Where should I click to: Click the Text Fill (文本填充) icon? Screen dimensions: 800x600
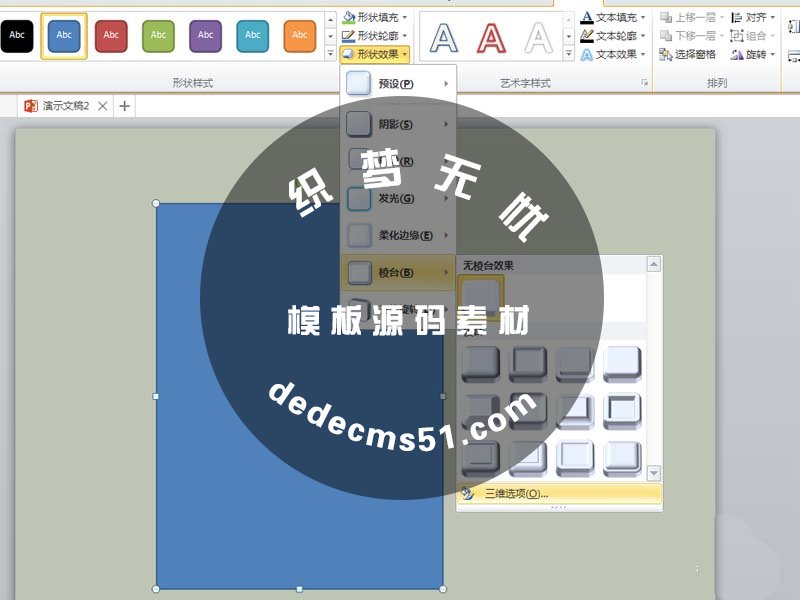[587, 16]
